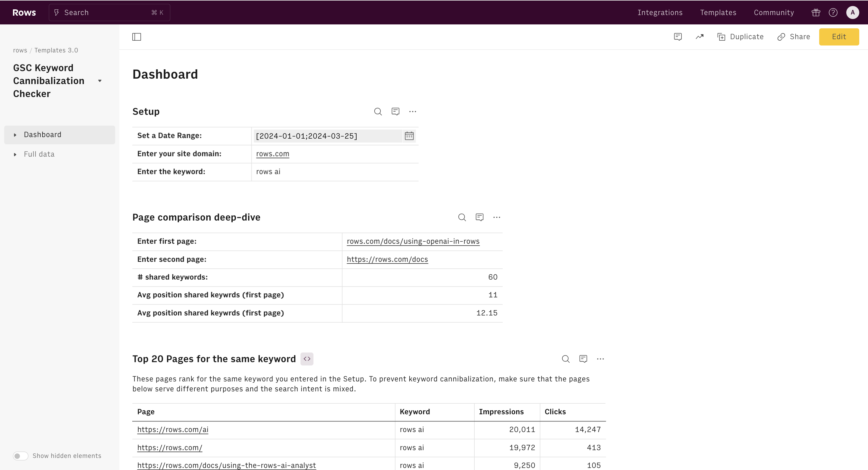Viewport: 868px width, 470px height.
Task: Open the https://rows.com/docs link
Action: point(387,259)
